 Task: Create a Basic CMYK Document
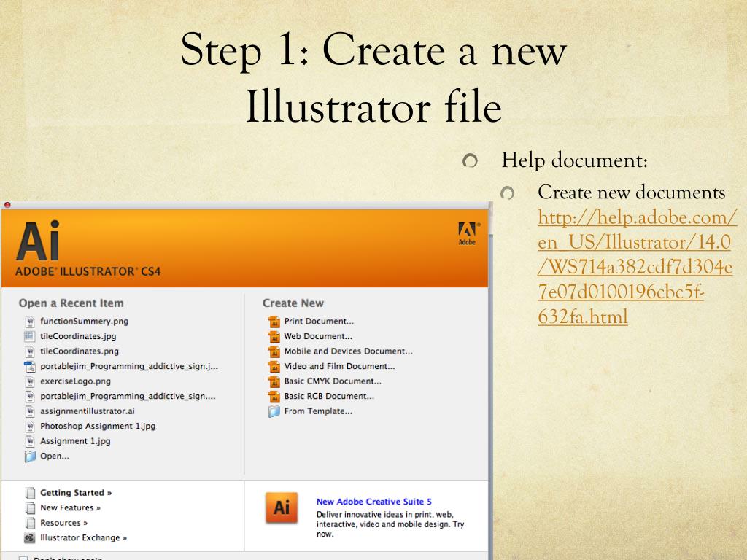pyautogui.click(x=333, y=381)
